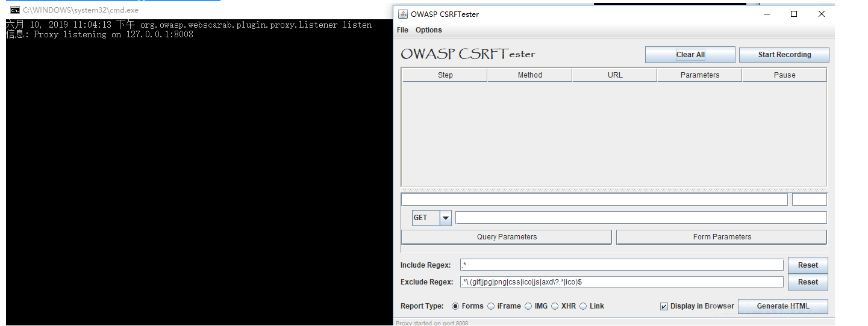The height and width of the screenshot is (326, 868).
Task: Expand the GET method dropdown
Action: point(446,218)
